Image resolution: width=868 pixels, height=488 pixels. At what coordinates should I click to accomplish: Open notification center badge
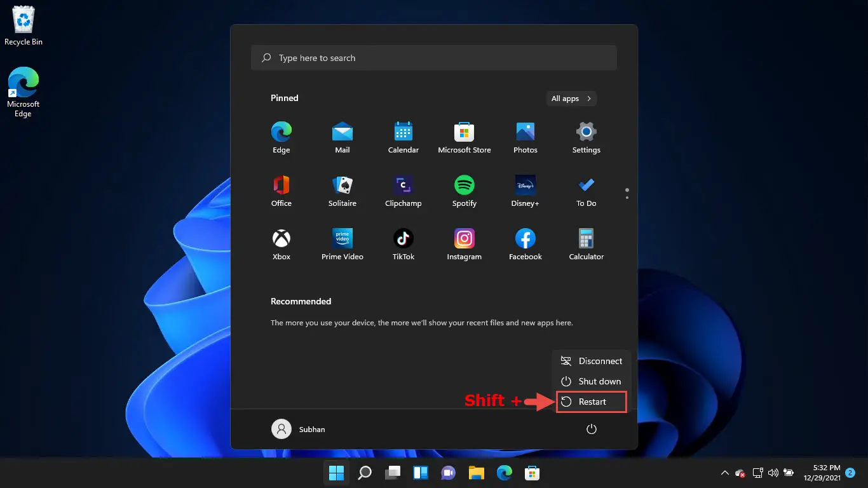pyautogui.click(x=850, y=473)
